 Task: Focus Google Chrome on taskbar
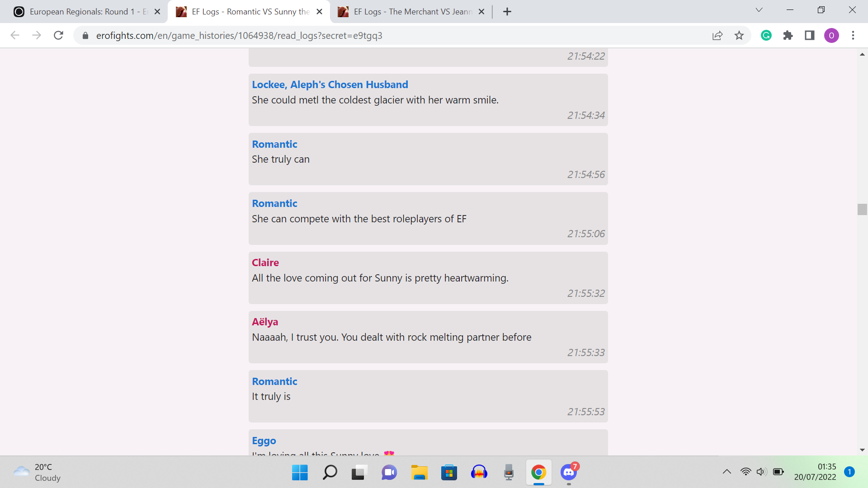click(x=538, y=473)
